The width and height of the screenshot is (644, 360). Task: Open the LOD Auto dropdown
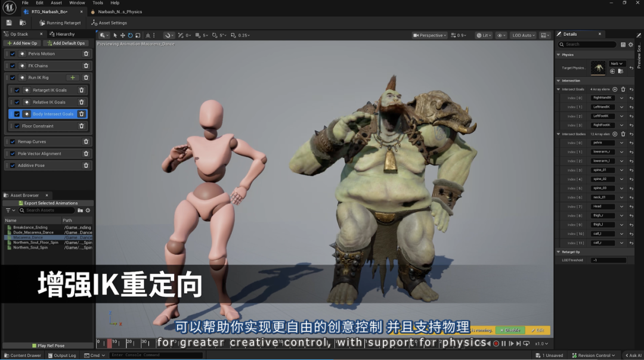[522, 35]
